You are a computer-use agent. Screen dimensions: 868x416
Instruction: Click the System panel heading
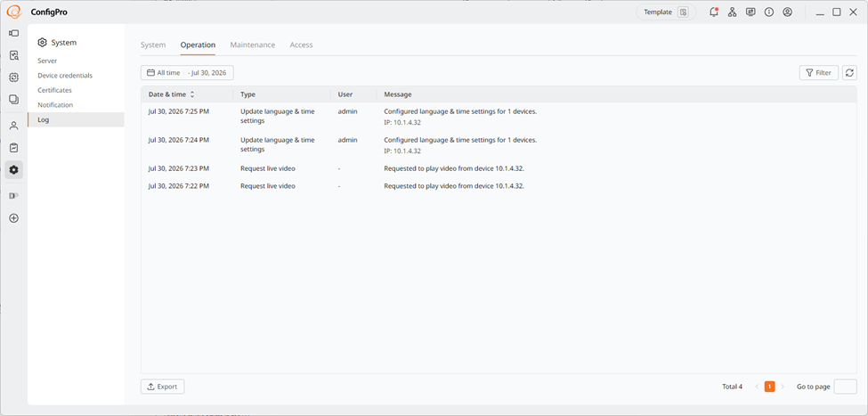pos(57,43)
